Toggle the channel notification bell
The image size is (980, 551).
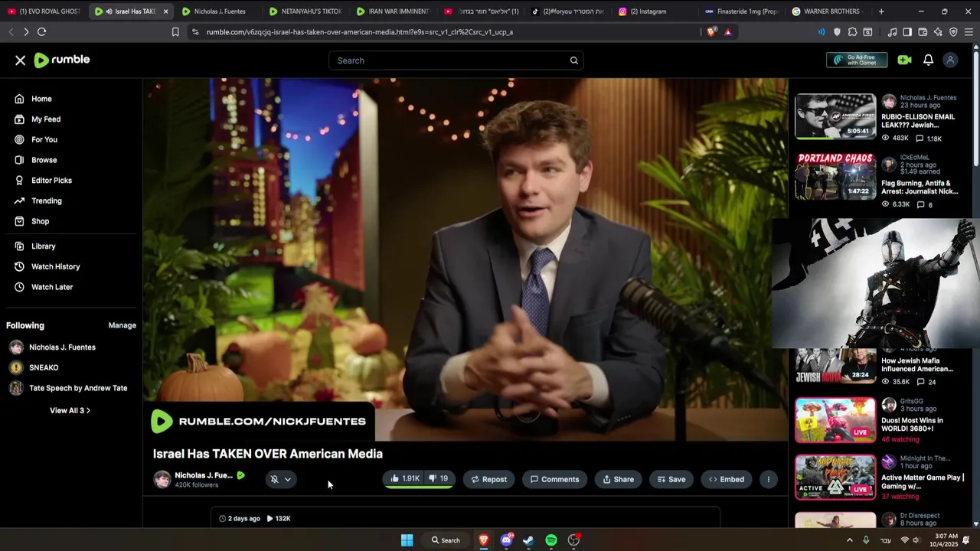(274, 479)
